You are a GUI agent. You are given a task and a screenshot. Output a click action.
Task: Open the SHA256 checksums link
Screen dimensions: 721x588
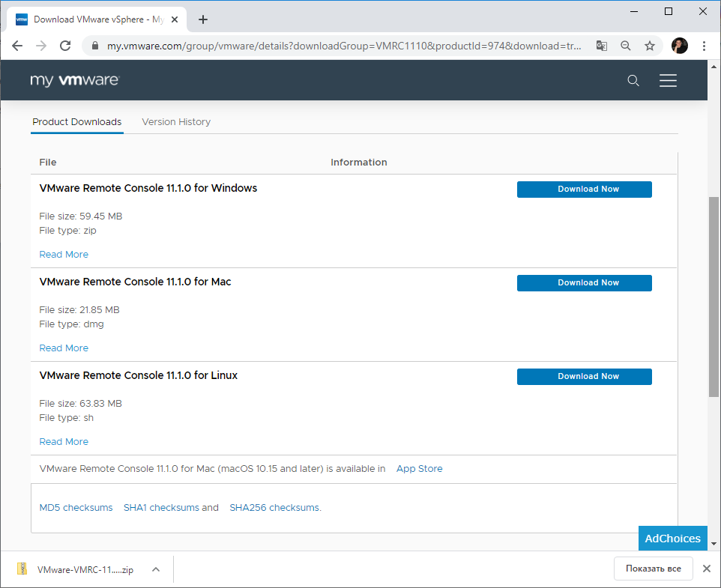coord(275,508)
